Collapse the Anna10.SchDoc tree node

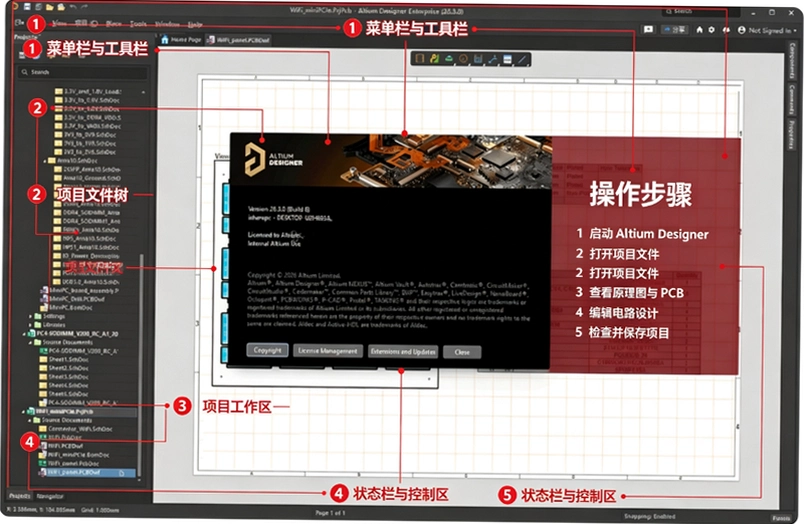point(45,160)
